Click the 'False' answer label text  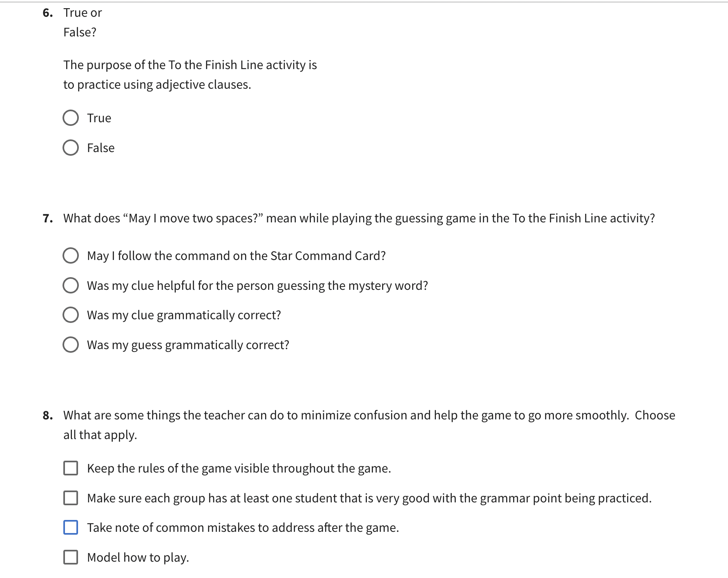[x=101, y=148]
